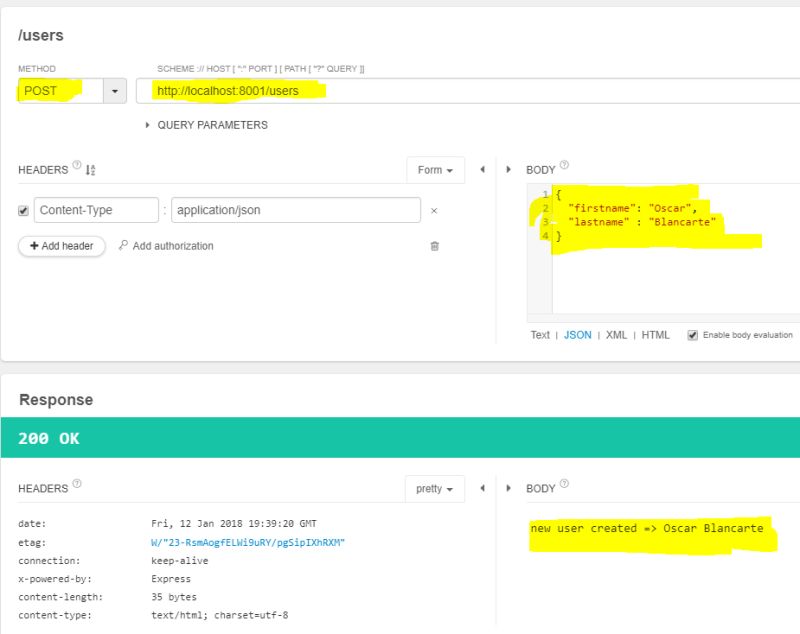The image size is (800, 634).
Task: Click the trash icon to clear headers
Action: [434, 245]
